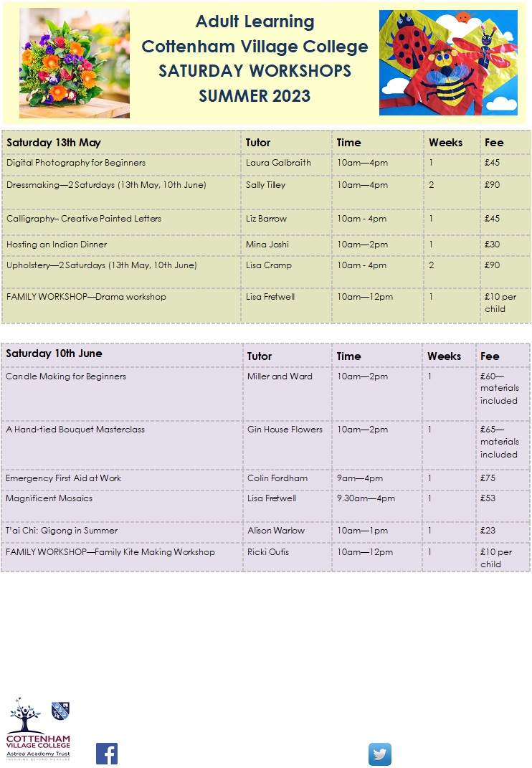
Task: Click the Twitter bird icon
Action: [x=380, y=754]
